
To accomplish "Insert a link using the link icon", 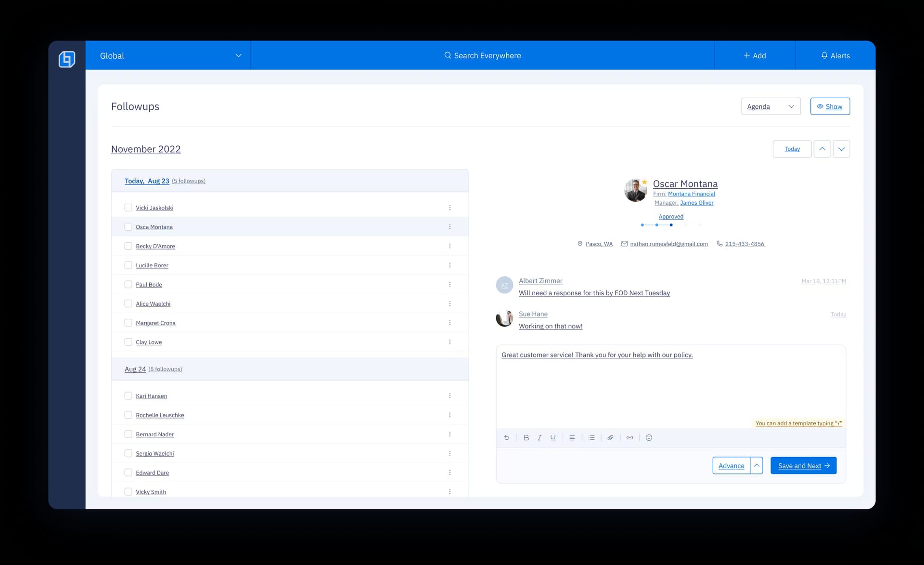I will 629,437.
